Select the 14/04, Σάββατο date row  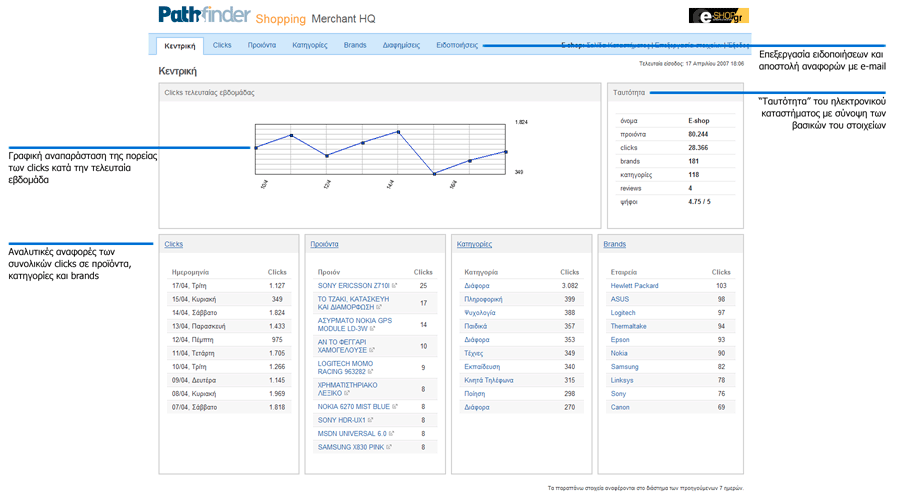228,313
